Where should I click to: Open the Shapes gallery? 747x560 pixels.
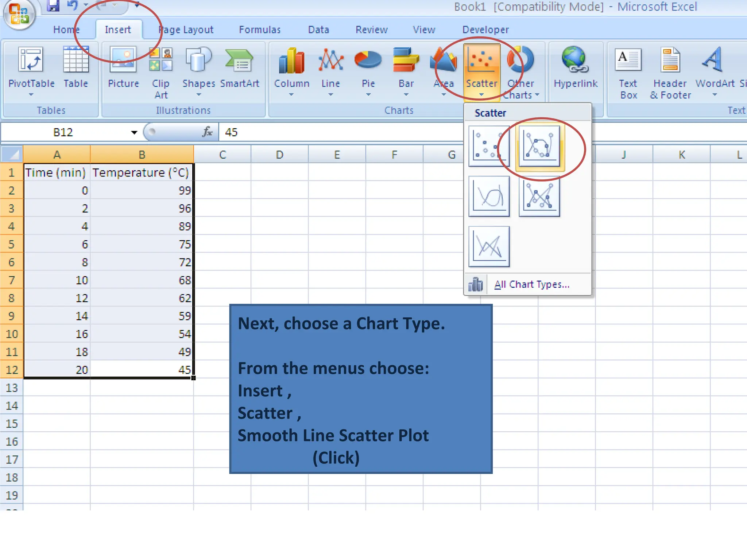(199, 71)
